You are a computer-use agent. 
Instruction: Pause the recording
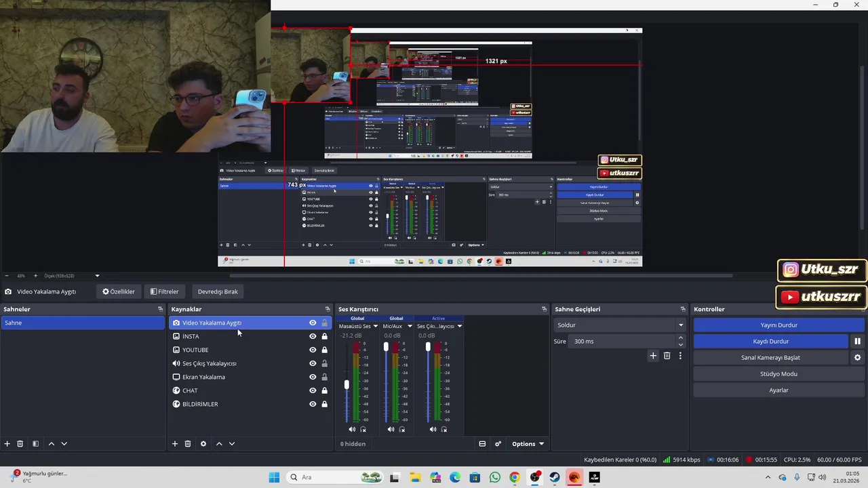pos(857,342)
